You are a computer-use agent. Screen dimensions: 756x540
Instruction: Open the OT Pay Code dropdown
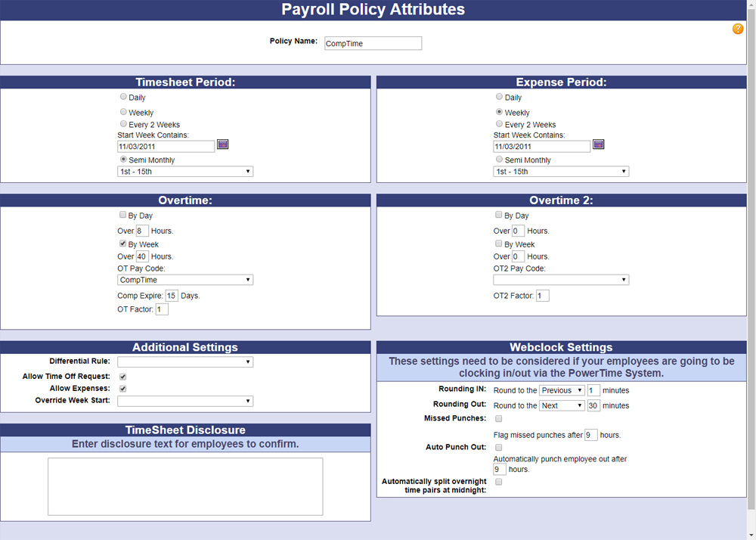pos(185,280)
